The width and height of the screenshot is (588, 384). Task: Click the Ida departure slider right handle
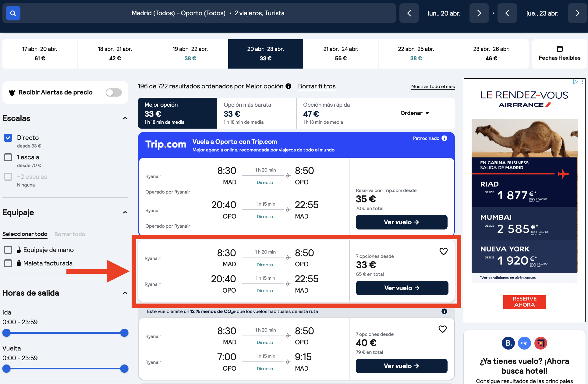pyautogui.click(x=124, y=333)
